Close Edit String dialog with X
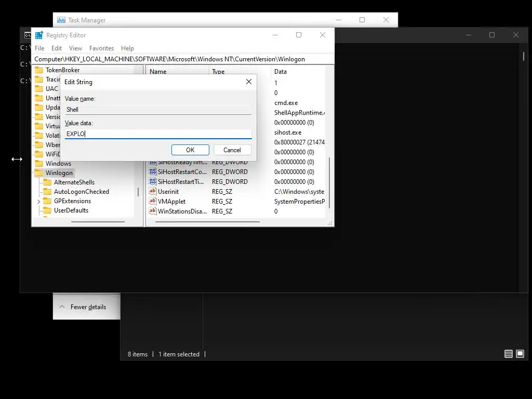 tap(249, 82)
